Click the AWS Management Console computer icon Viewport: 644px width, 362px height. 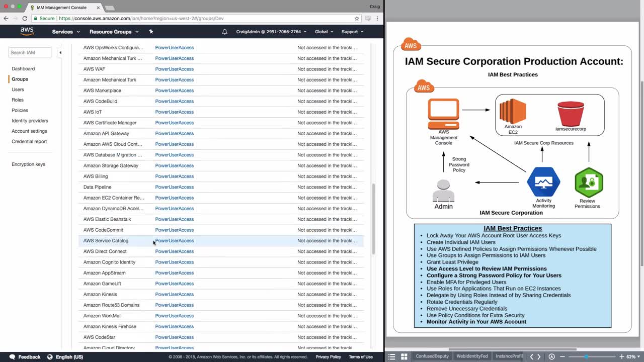443,114
